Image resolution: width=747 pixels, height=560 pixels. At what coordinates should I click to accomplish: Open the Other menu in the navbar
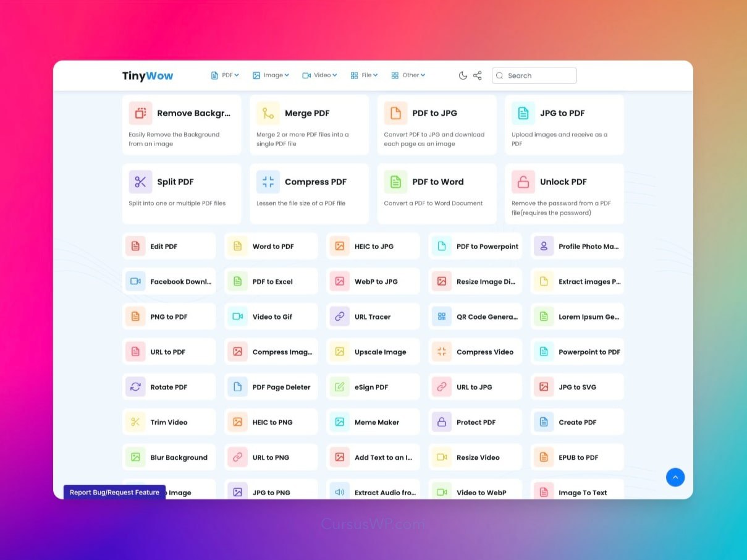click(408, 75)
